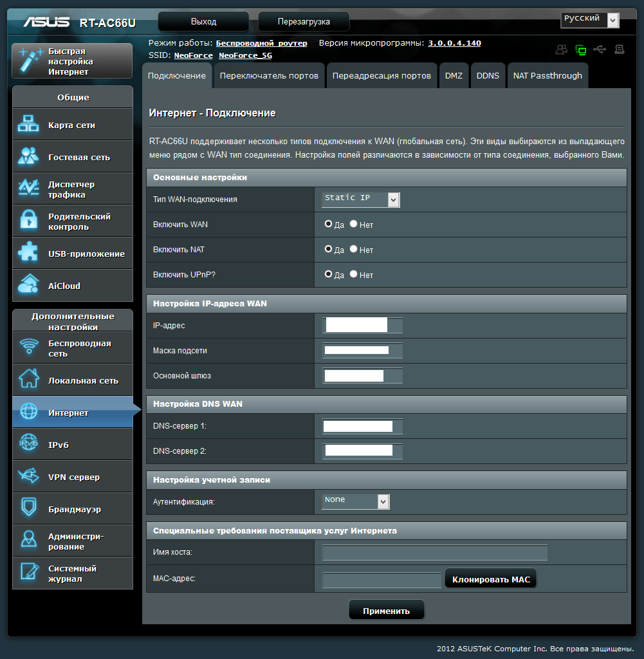This screenshot has height=659, width=644.
Task: Click the DNS-сервер 1 input field
Action: tap(363, 426)
